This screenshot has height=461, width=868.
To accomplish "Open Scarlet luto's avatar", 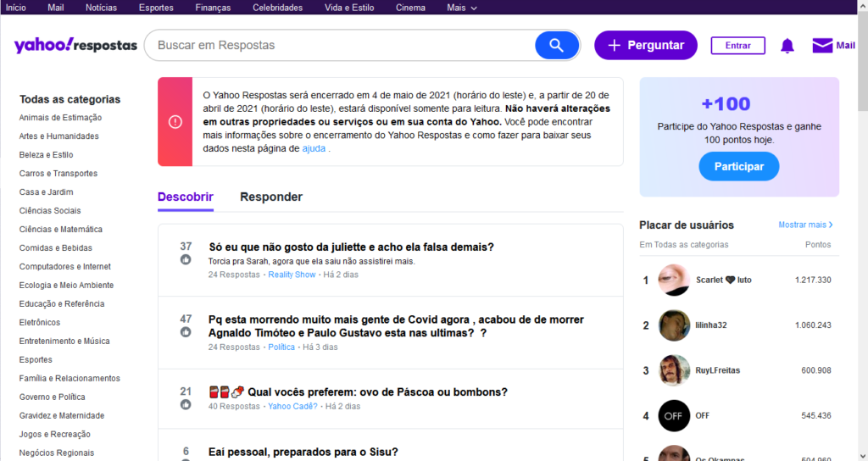I will (x=674, y=280).
